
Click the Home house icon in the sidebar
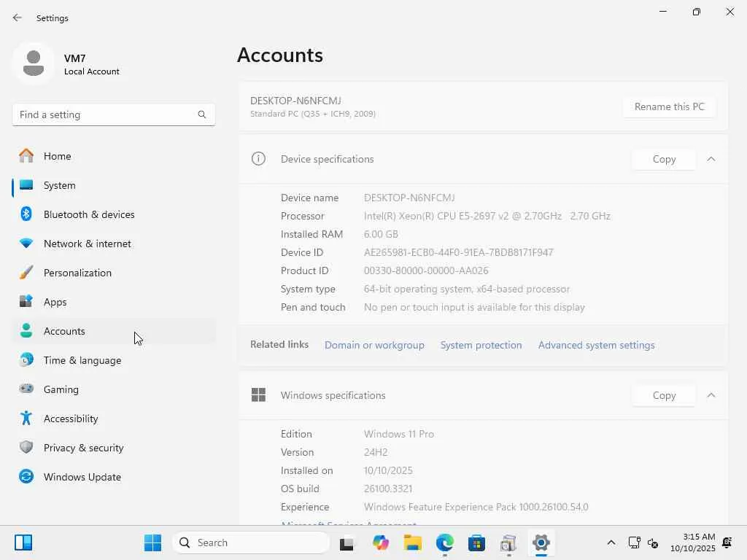coord(26,156)
